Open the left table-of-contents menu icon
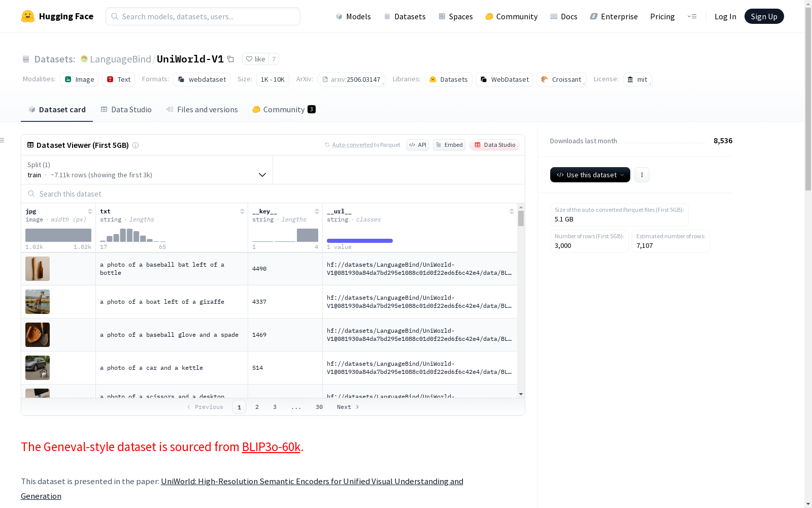This screenshot has width=812, height=508. pos(3,140)
